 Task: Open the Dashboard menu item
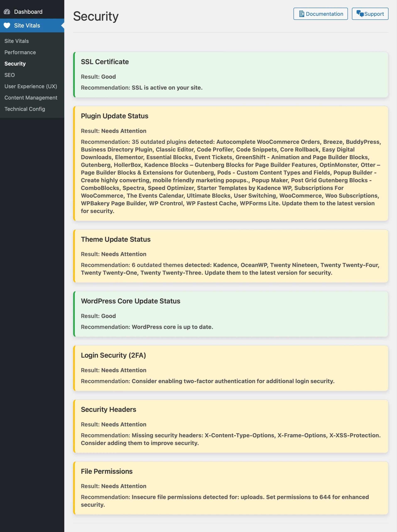[32, 12]
